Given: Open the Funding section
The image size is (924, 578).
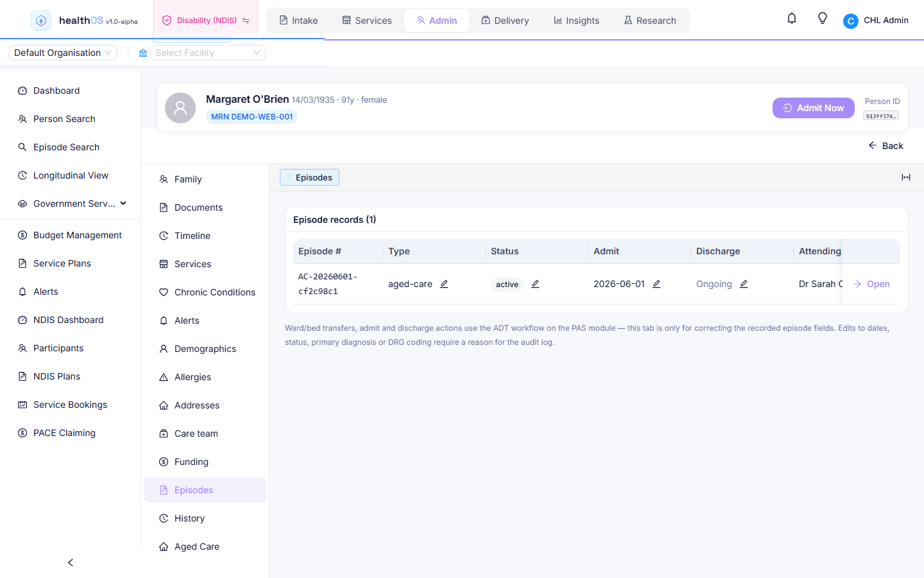Looking at the screenshot, I should tap(205, 462).
